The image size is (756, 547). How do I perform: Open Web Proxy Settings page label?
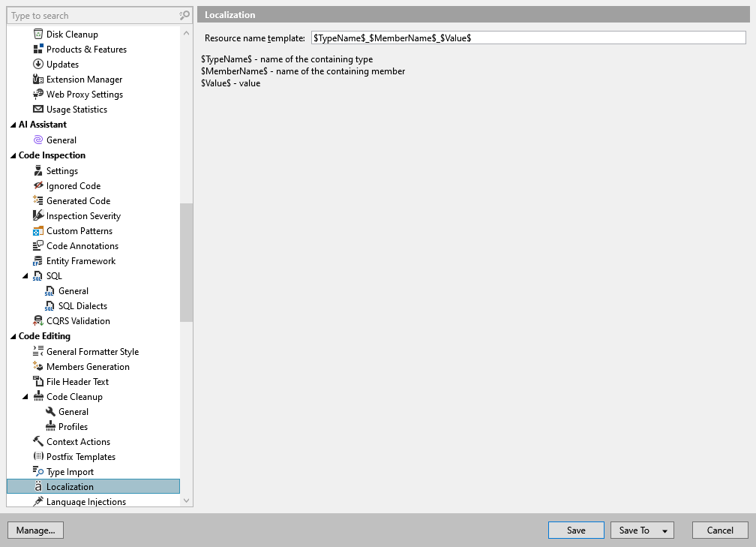pos(84,94)
